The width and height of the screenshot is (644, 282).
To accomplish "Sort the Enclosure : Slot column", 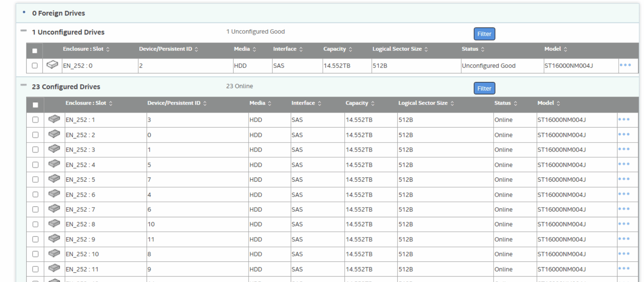I will (x=111, y=103).
